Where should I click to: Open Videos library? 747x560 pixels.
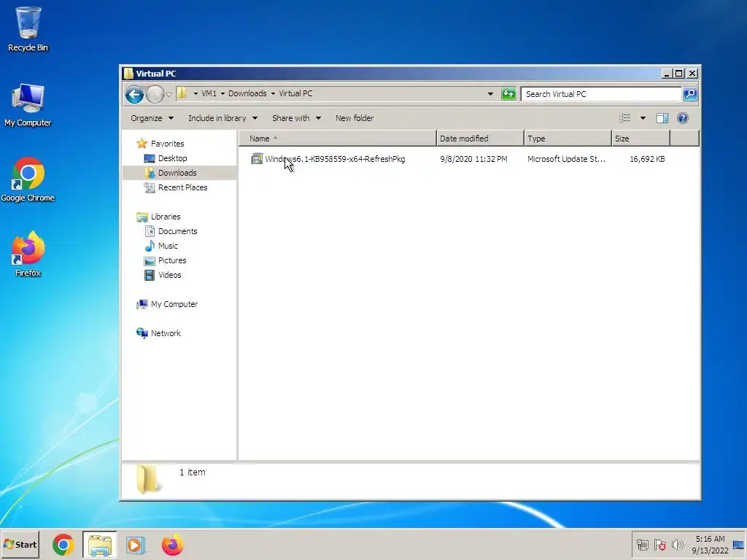(x=169, y=275)
